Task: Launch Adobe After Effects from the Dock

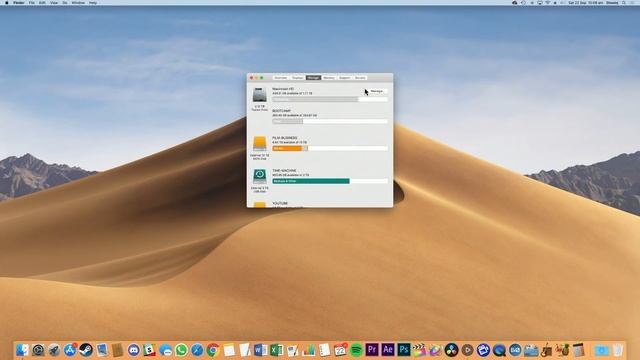Action: pyautogui.click(x=388, y=350)
